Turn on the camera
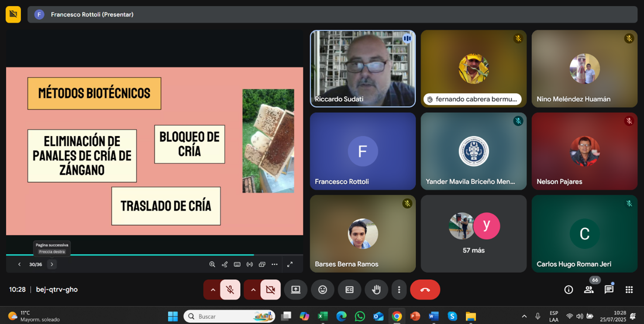 270,289
